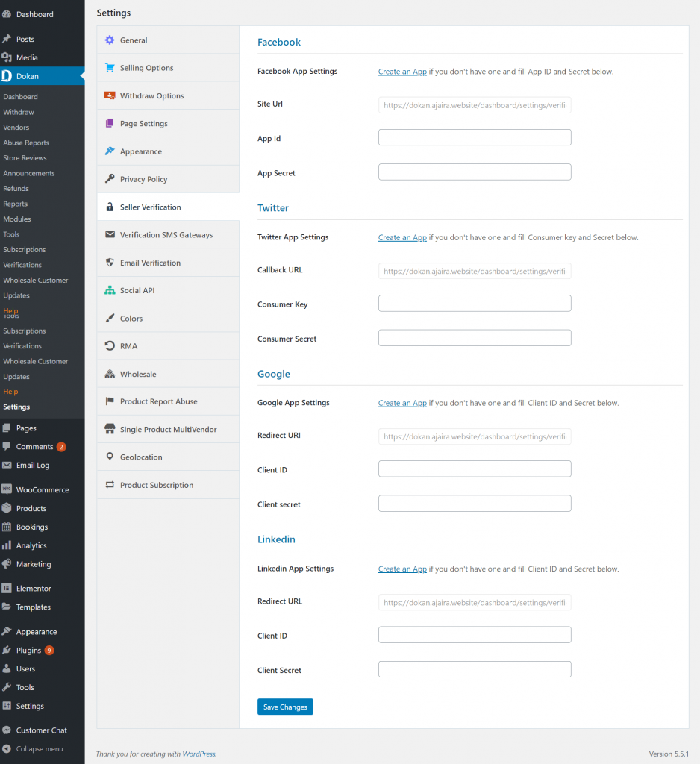The image size is (700, 764).
Task: Focus the Twitter Consumer Secret field
Action: click(475, 338)
